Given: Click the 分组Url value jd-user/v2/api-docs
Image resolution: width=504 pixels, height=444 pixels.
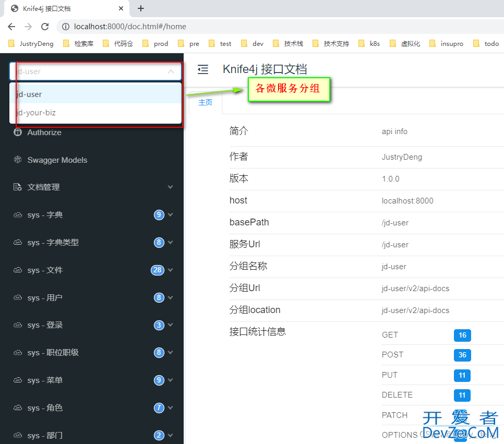Looking at the screenshot, I should point(415,289).
